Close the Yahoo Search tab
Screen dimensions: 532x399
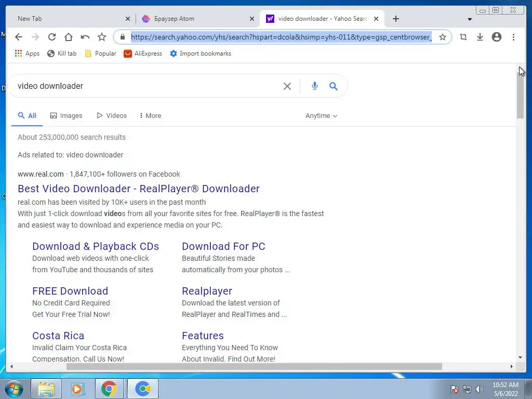376,19
